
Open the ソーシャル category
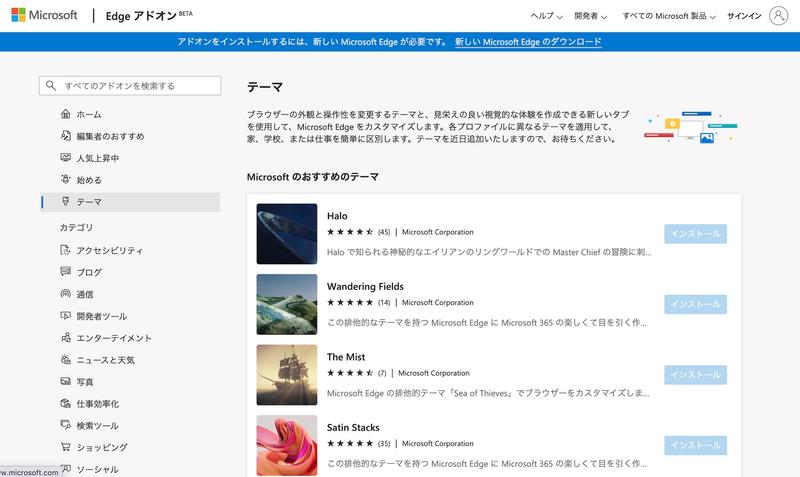pyautogui.click(x=130, y=469)
